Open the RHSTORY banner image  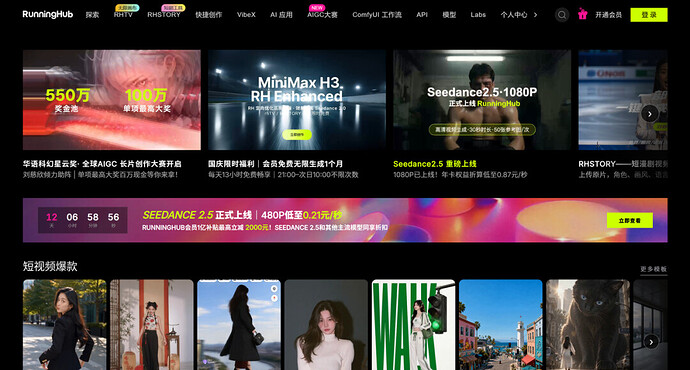coord(623,100)
